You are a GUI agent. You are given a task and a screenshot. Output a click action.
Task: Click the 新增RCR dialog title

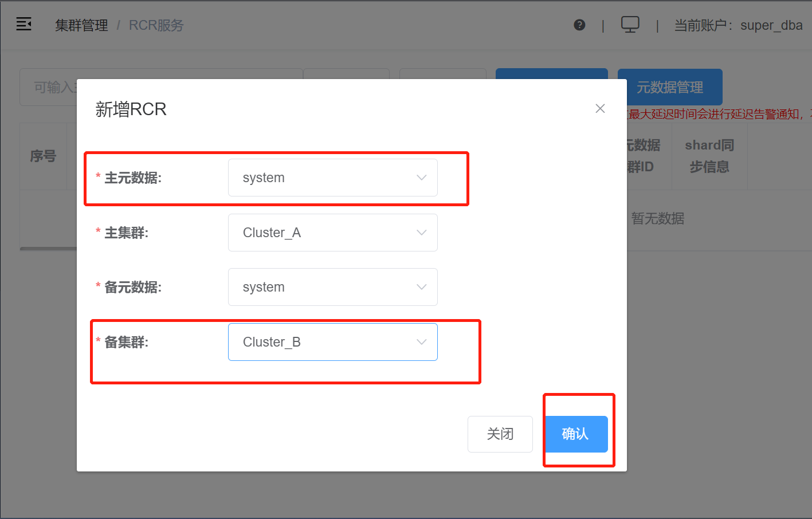pyautogui.click(x=131, y=109)
